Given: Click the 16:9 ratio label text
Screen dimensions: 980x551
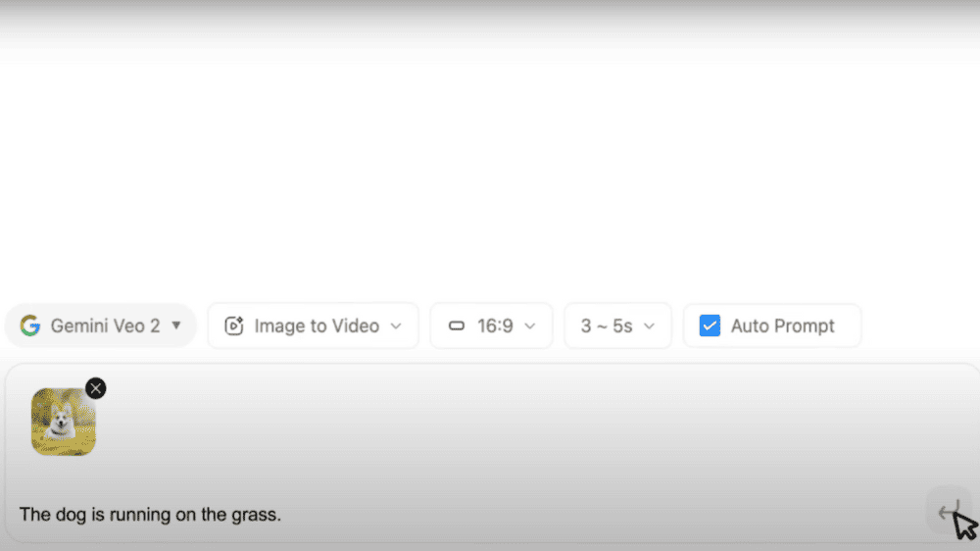Looking at the screenshot, I should click(495, 326).
